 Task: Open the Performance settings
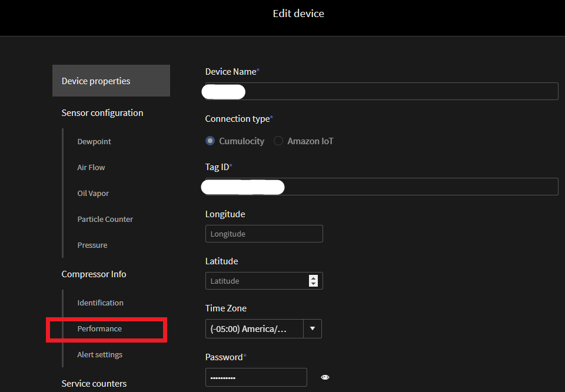click(x=99, y=328)
